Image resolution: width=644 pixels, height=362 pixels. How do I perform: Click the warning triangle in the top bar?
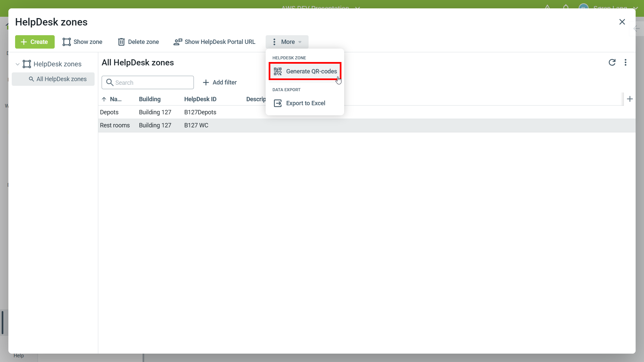tap(547, 6)
